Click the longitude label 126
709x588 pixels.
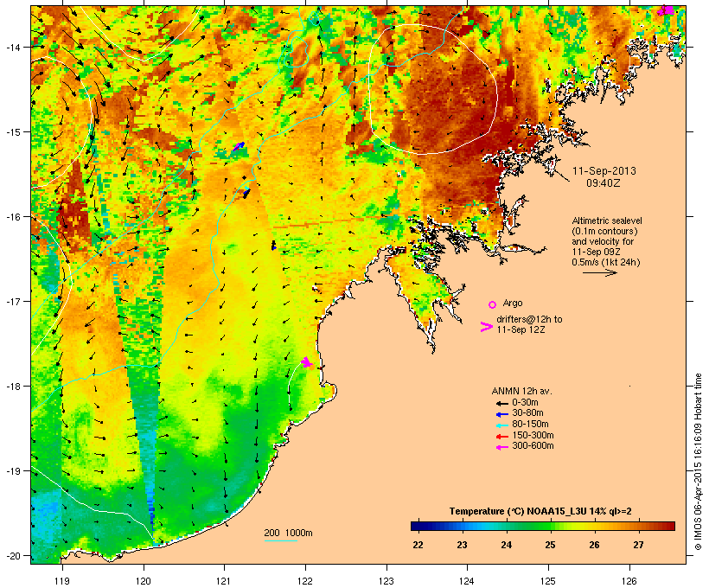click(x=629, y=581)
